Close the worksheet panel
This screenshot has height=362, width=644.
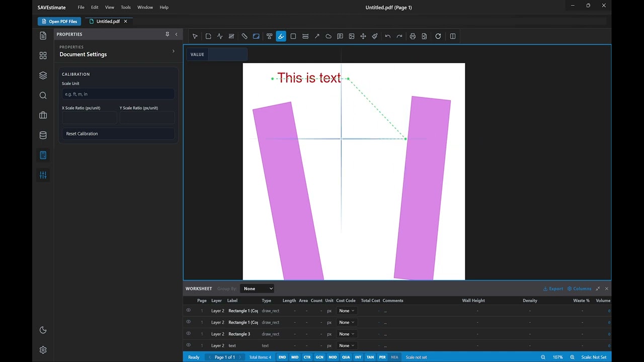coord(607,289)
